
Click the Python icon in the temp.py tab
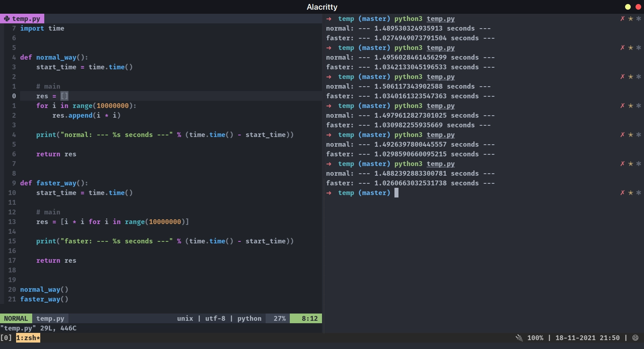[x=6, y=19]
